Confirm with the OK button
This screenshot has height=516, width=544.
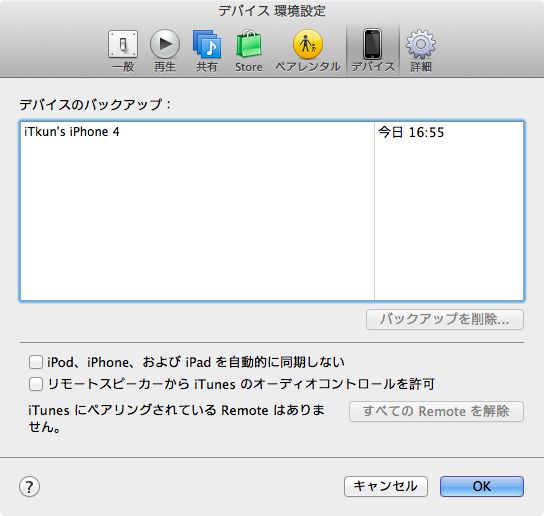click(x=482, y=486)
